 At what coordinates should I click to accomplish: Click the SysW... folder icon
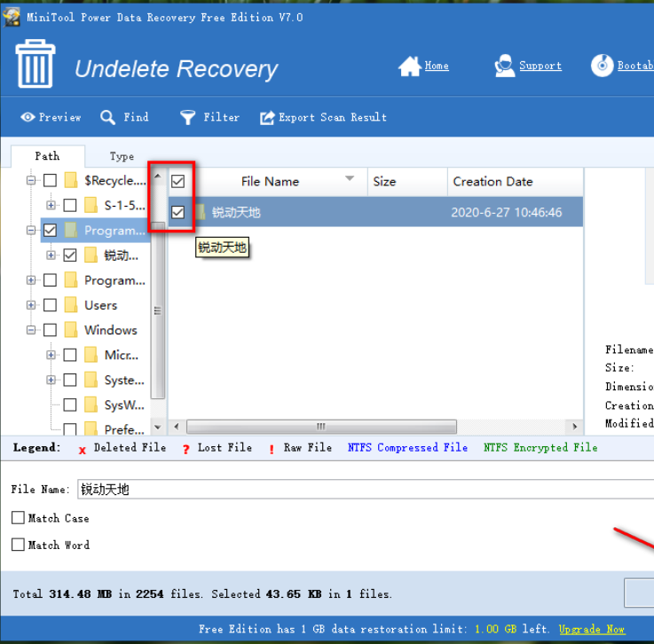pos(91,404)
